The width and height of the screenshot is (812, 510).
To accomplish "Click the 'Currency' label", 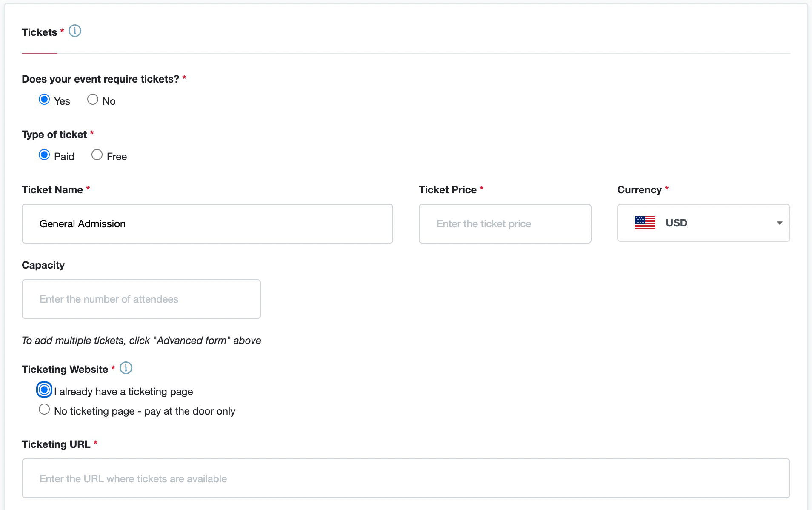I will pos(640,190).
